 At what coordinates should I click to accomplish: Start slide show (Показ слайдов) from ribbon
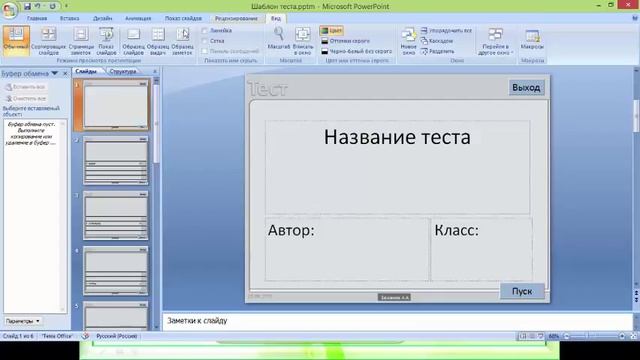(106, 40)
